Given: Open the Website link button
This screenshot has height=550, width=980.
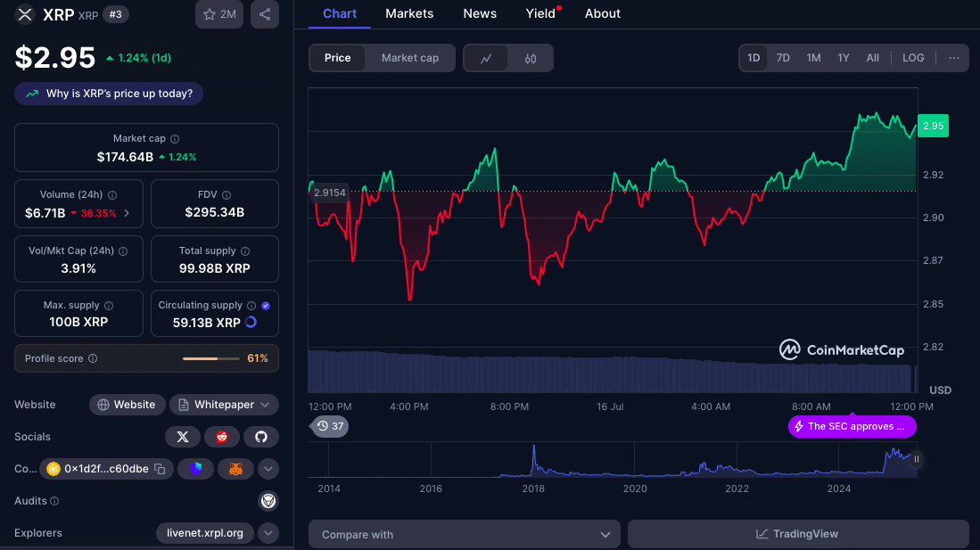Looking at the screenshot, I should [x=127, y=405].
